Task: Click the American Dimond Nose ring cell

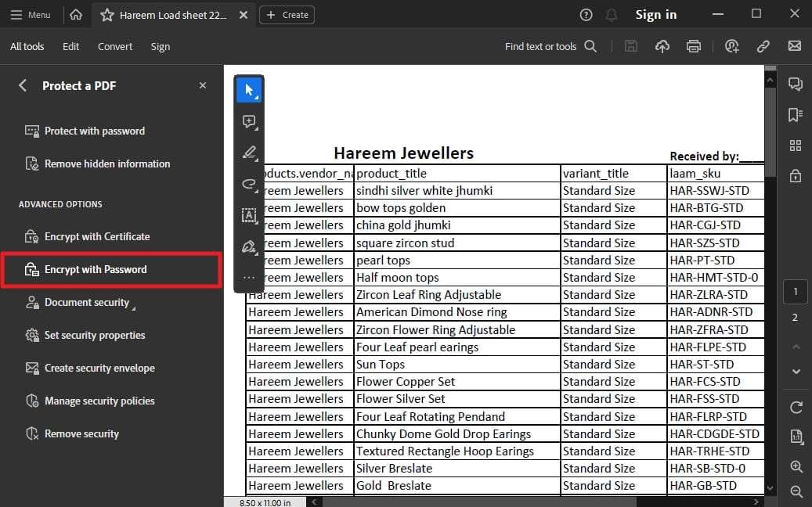Action: (x=457, y=312)
